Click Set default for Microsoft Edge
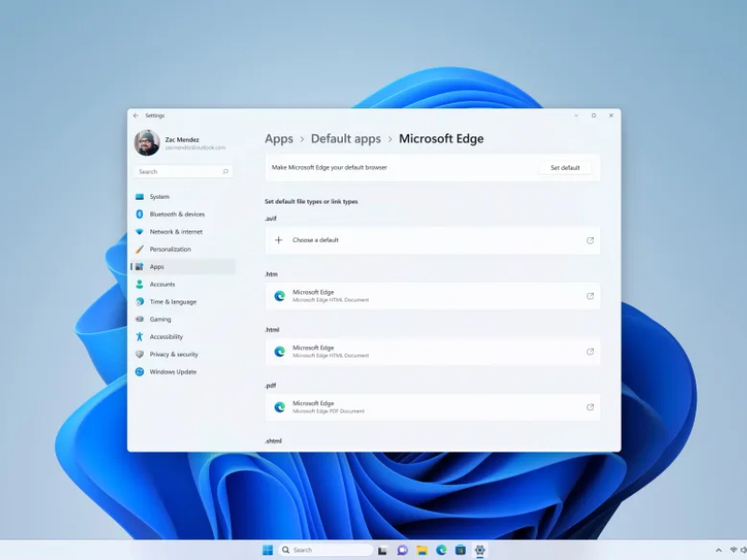 pos(566,167)
